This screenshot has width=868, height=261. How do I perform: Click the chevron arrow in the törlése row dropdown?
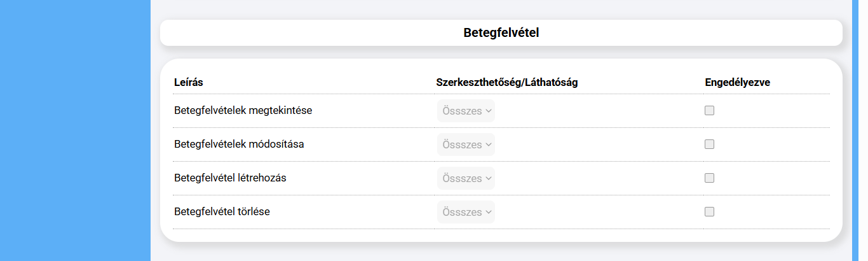click(x=489, y=212)
